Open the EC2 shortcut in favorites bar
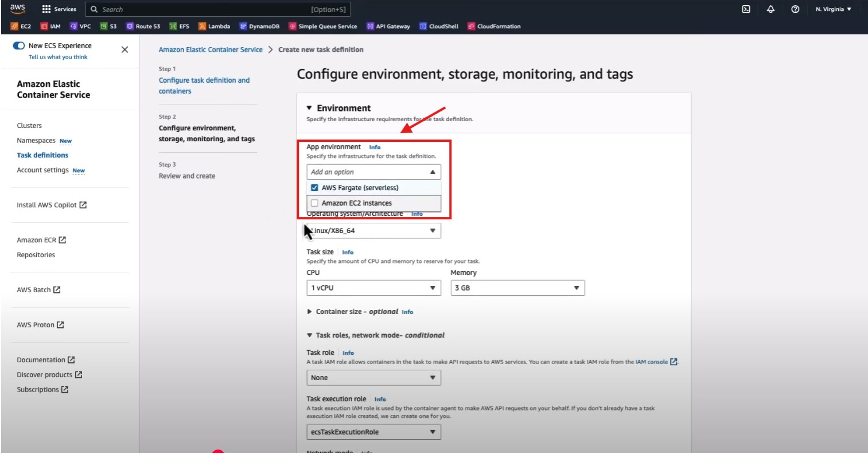 tap(21, 26)
